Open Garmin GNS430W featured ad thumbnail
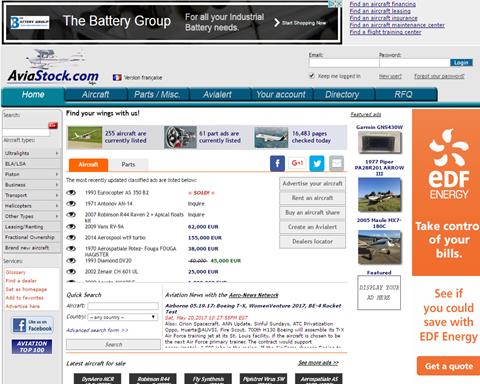Screen dimensions: 480x384 pos(380,142)
